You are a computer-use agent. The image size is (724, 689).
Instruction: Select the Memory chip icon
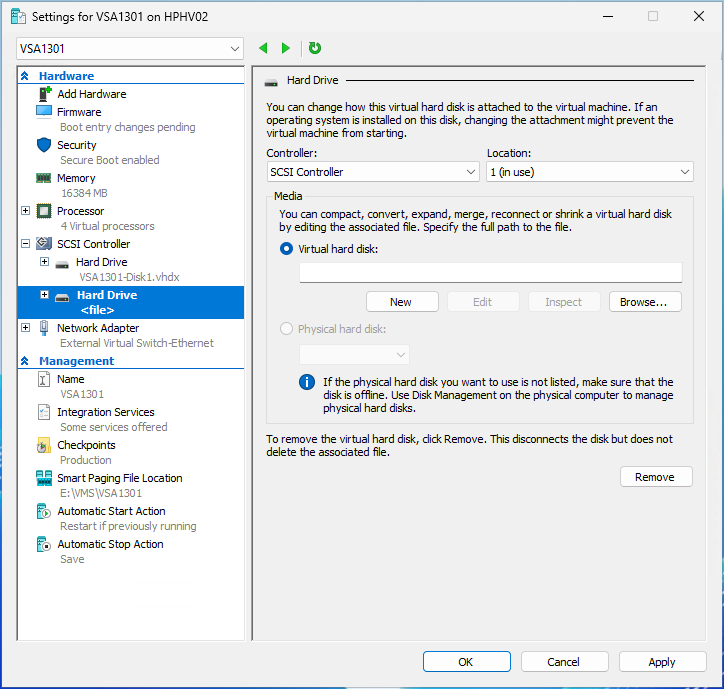tap(44, 178)
